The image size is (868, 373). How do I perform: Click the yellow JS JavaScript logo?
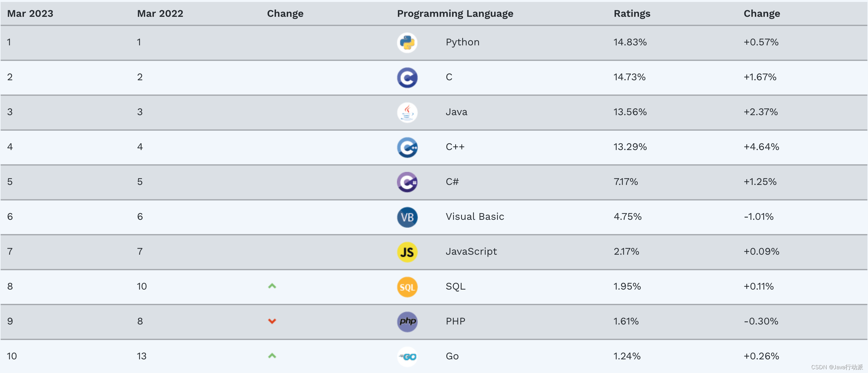coord(407,252)
